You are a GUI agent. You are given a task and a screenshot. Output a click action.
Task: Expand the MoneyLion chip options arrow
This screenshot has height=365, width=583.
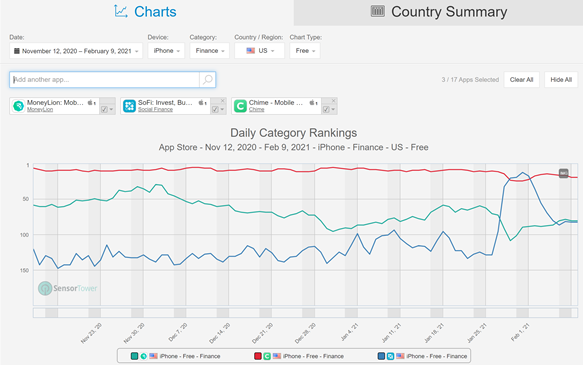pyautogui.click(x=111, y=109)
